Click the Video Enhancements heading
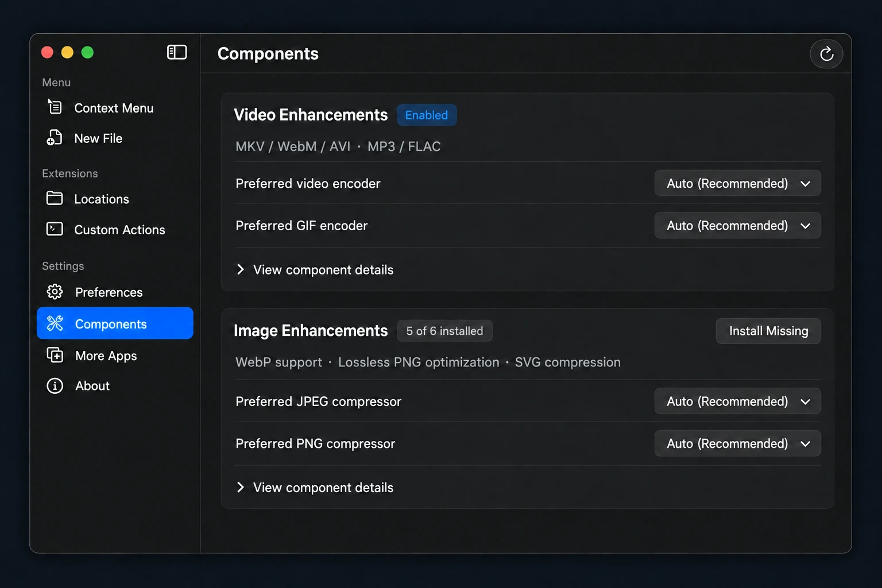 (311, 115)
